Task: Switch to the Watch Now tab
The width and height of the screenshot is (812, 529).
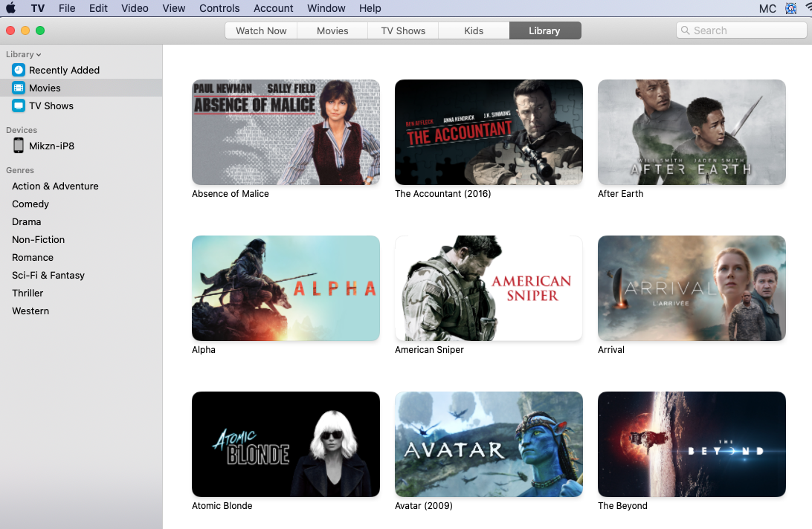Action: [x=261, y=30]
